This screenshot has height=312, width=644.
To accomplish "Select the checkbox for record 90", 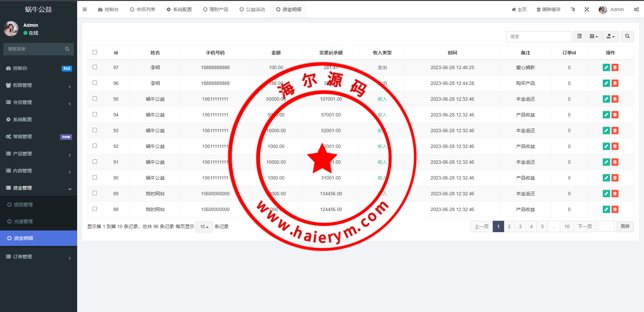I will [95, 177].
